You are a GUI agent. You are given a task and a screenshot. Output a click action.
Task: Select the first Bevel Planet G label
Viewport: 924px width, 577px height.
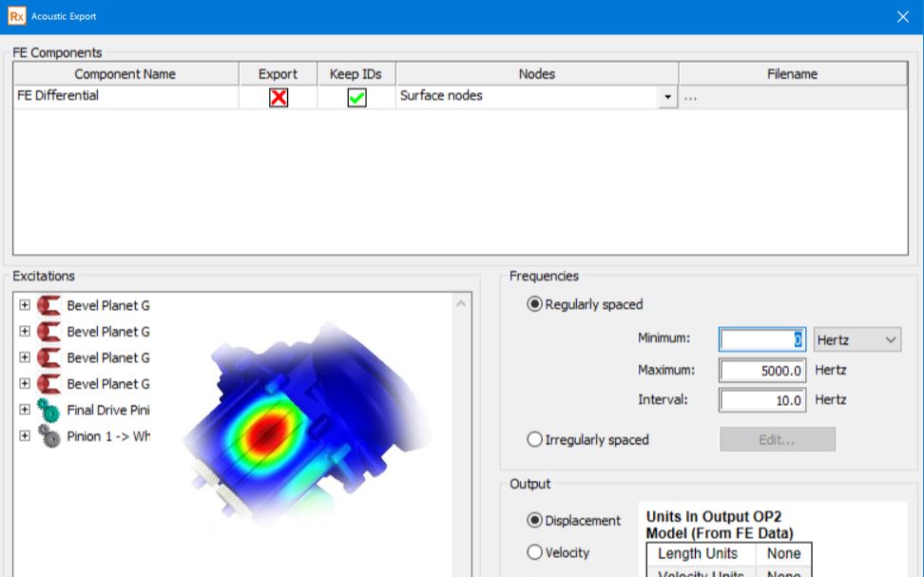[x=108, y=305]
